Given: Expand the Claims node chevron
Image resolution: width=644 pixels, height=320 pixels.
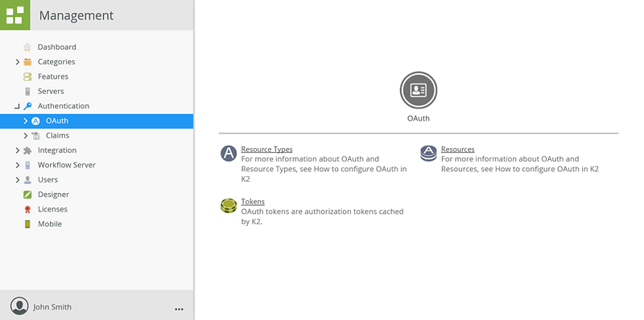Looking at the screenshot, I should click(x=26, y=136).
